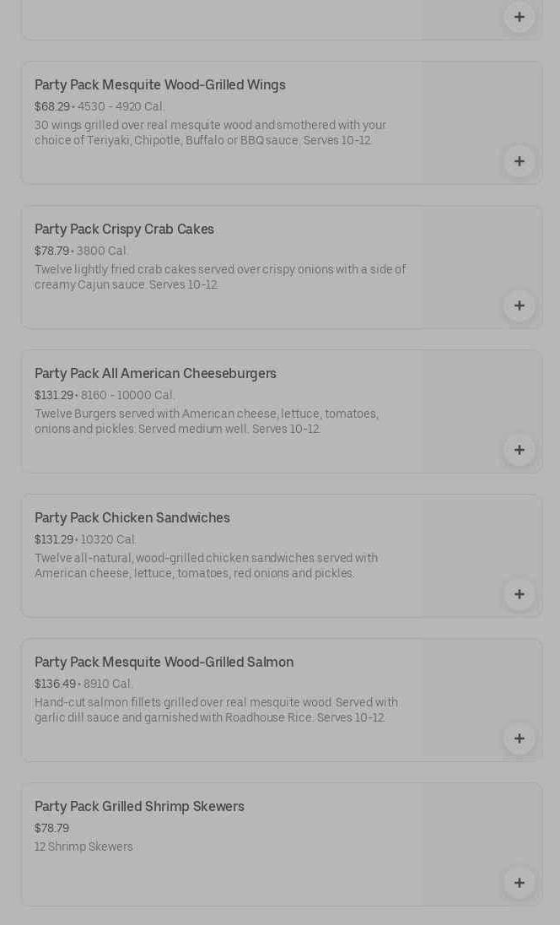Add Party Pack Mesquite Wood-Grilled Salmon
The image size is (560, 925).
(519, 738)
